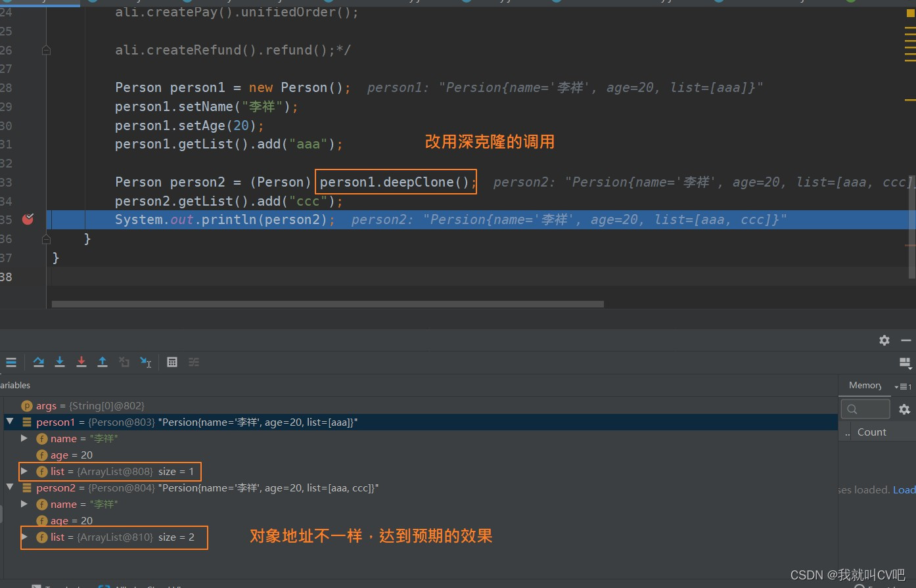Screen dimensions: 916x588
Task: Click the ali.createPay().unifiedOrder() line
Action: tap(237, 12)
